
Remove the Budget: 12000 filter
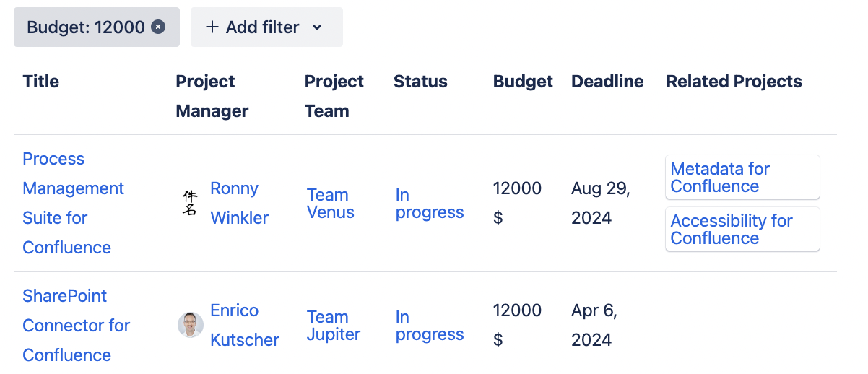[x=158, y=27]
